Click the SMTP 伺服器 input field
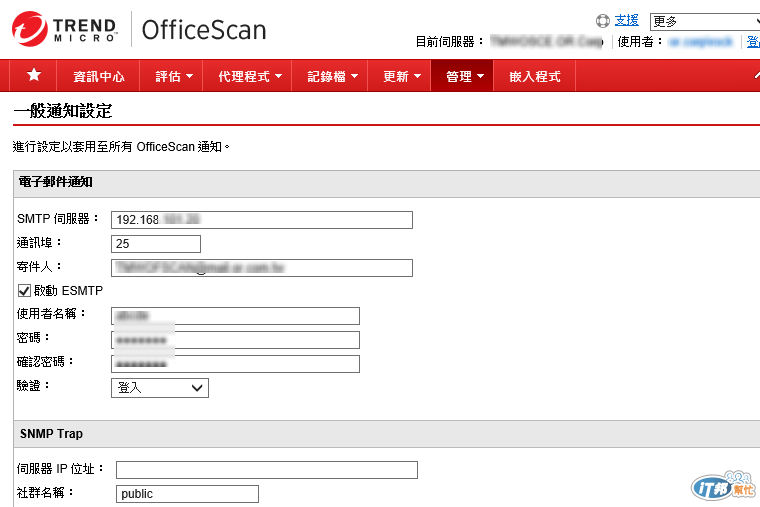The height and width of the screenshot is (507, 760). pos(262,220)
